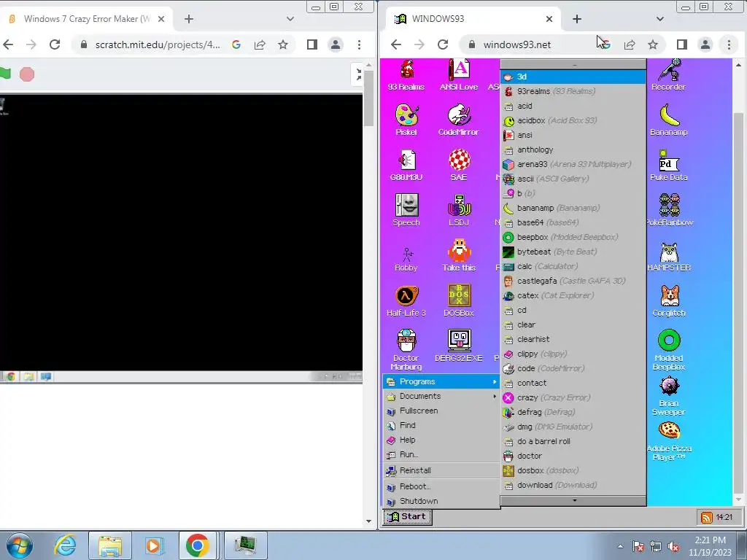Open the Recorder desktop icon

(668, 74)
